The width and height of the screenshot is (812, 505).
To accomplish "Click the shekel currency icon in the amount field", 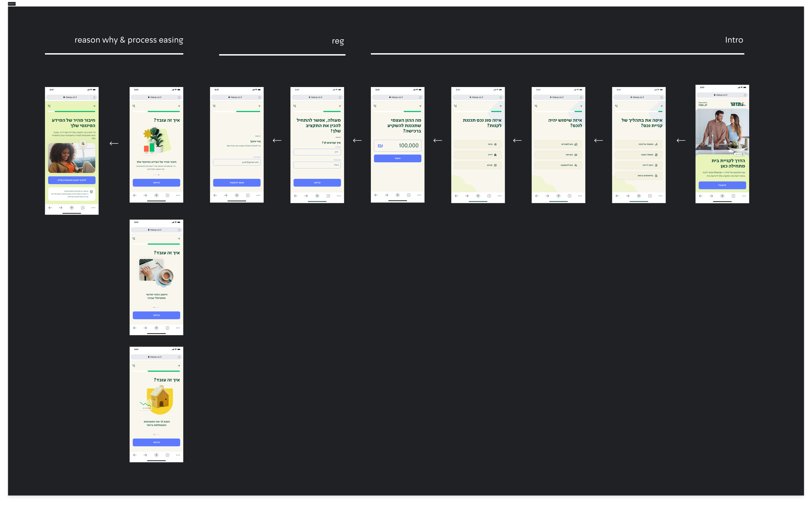I will coord(380,145).
